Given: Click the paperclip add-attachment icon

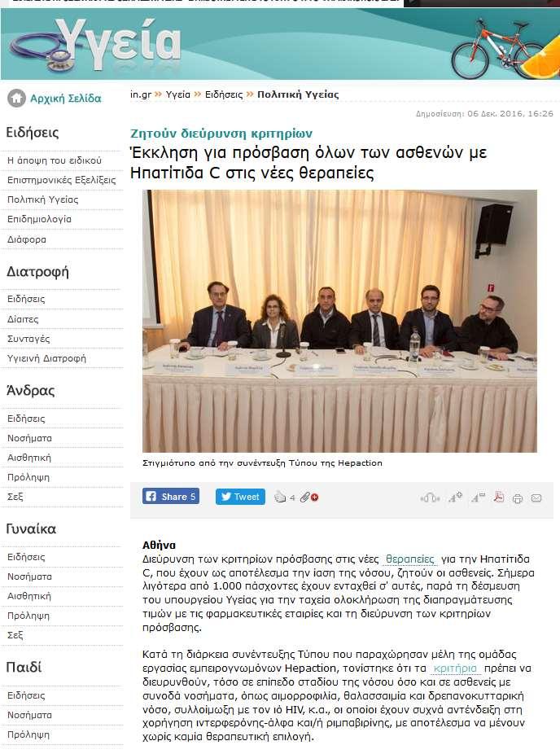Looking at the screenshot, I should 309,498.
